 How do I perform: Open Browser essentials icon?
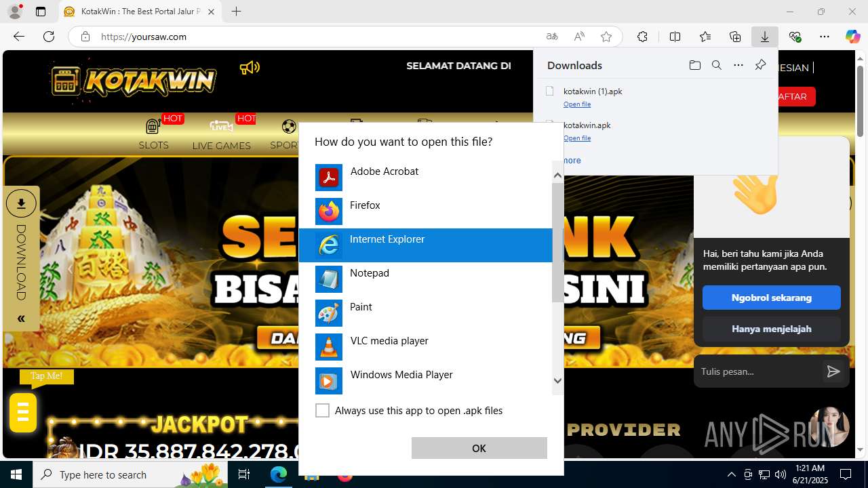pyautogui.click(x=795, y=37)
